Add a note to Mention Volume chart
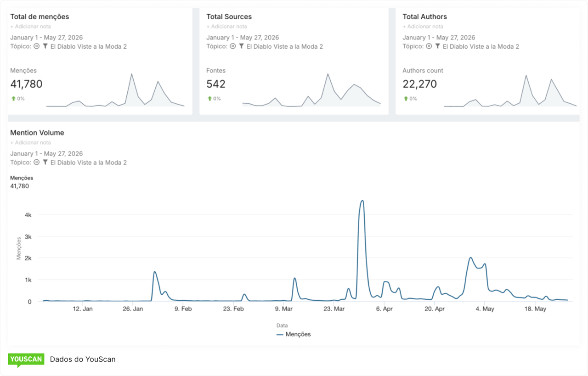 point(30,143)
